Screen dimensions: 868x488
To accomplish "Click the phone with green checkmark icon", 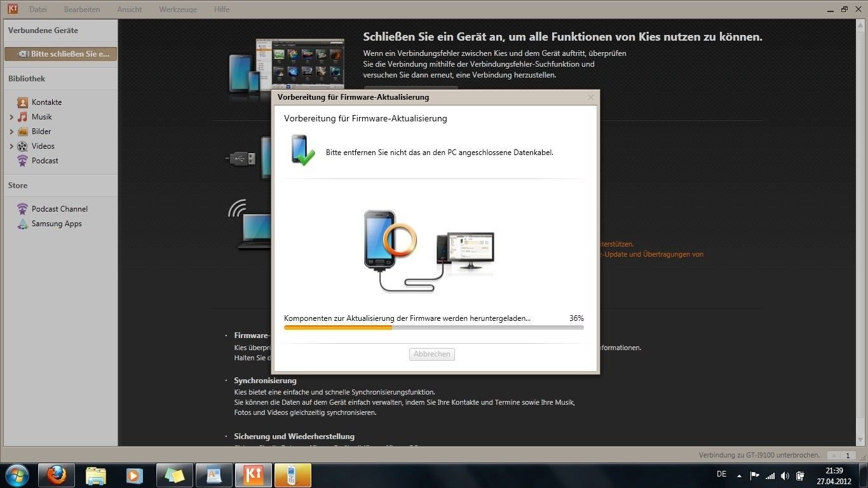I will [x=303, y=151].
